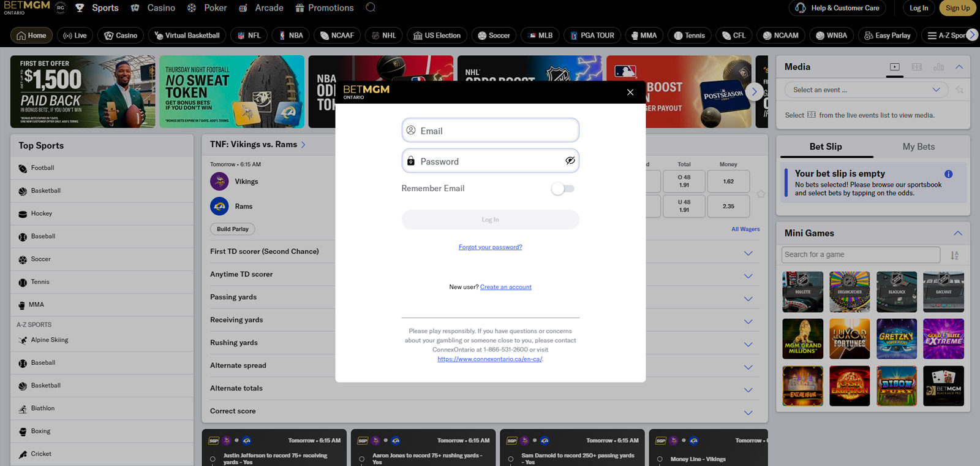Open the All Wagers link
The width and height of the screenshot is (980, 466).
[x=745, y=229]
